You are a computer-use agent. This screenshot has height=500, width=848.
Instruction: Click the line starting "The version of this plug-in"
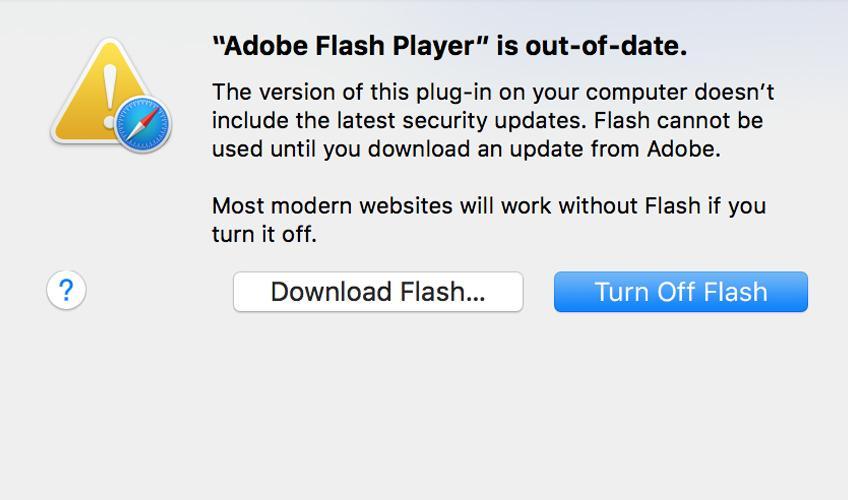point(493,92)
